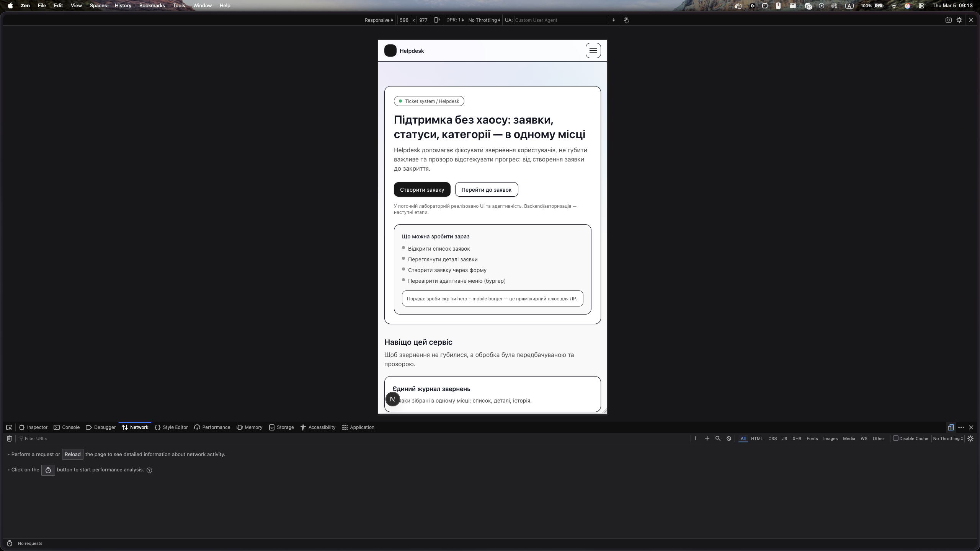Open network panel settings gear
Viewport: 980px width, 551px height.
[970, 439]
